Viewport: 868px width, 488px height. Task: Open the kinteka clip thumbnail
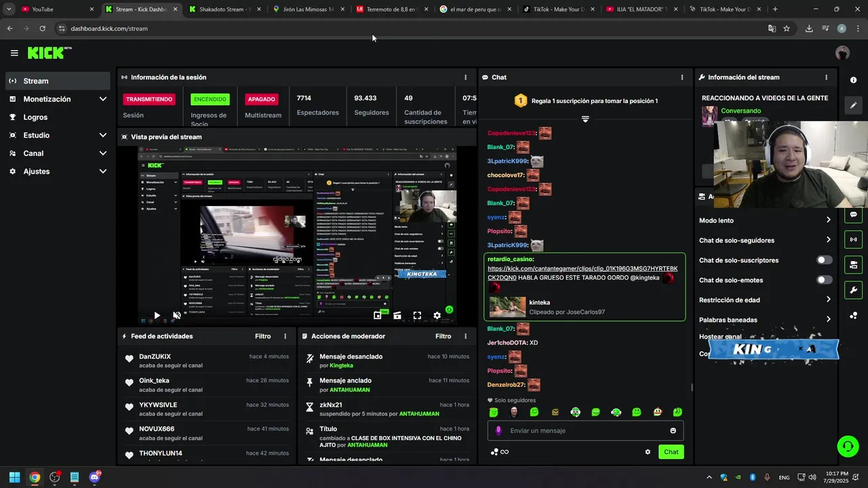[507, 307]
